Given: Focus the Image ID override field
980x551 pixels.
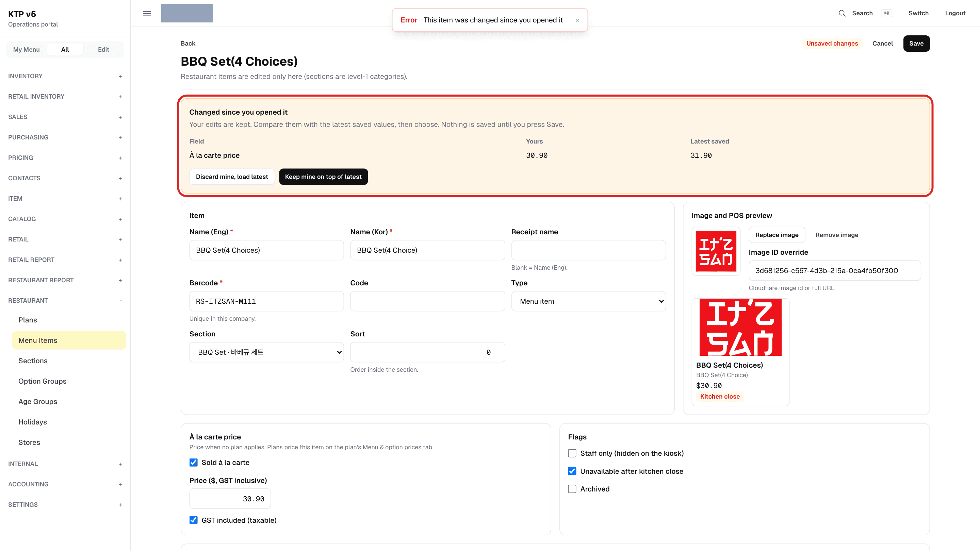Looking at the screenshot, I should 835,271.
